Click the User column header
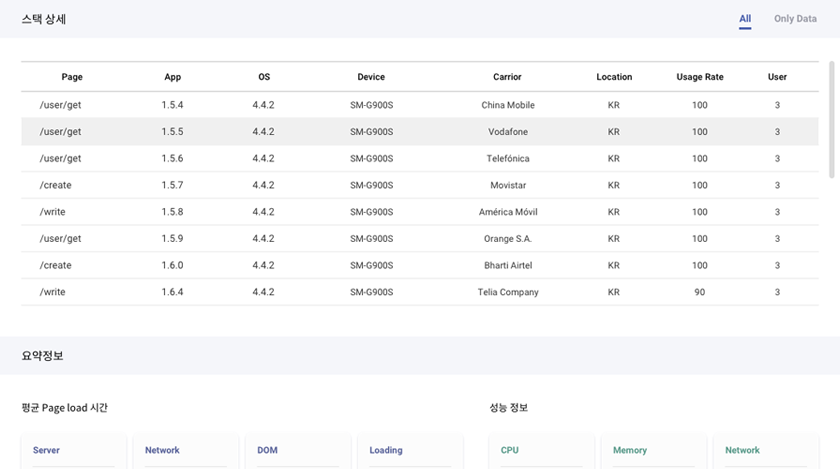This screenshot has width=840, height=469. [x=777, y=77]
